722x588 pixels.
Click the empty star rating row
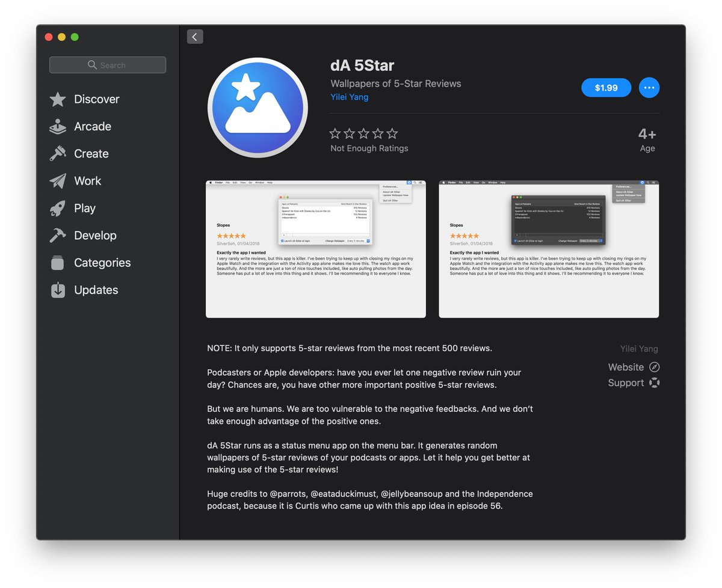[364, 133]
